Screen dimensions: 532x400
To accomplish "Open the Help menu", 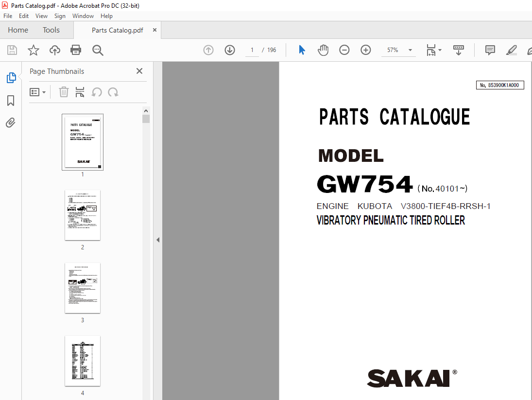I will 106,16.
